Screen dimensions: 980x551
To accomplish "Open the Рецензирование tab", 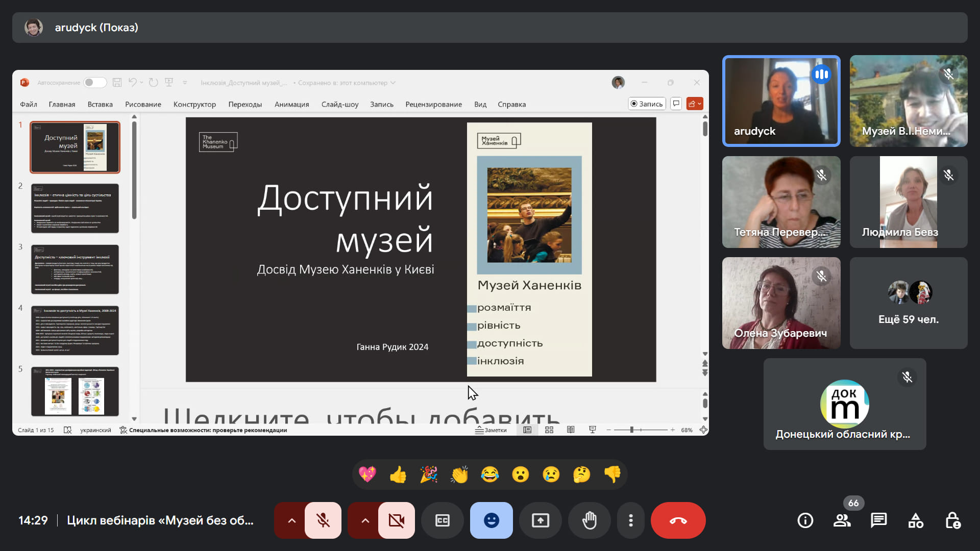I will [433, 104].
